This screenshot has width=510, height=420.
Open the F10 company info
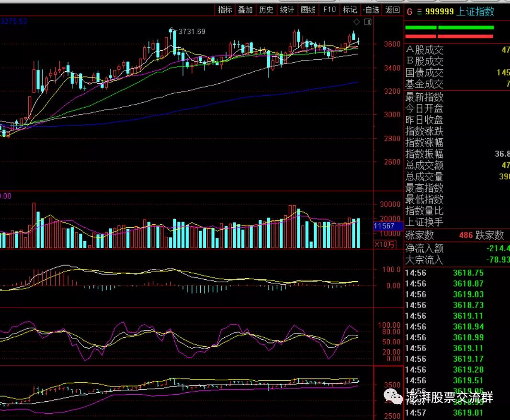[x=329, y=10]
